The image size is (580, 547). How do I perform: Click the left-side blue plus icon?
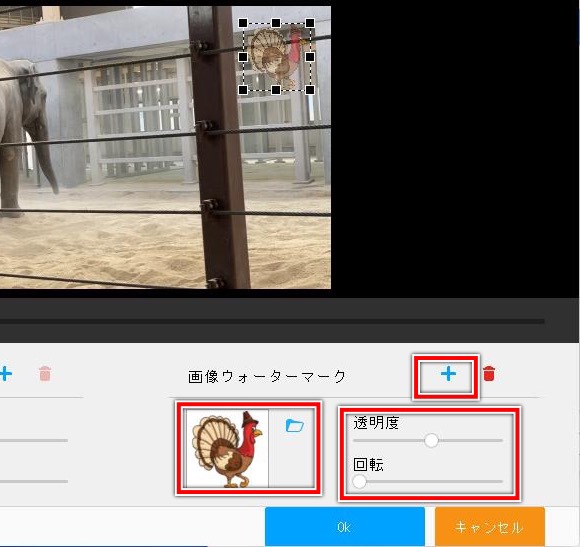coord(5,374)
